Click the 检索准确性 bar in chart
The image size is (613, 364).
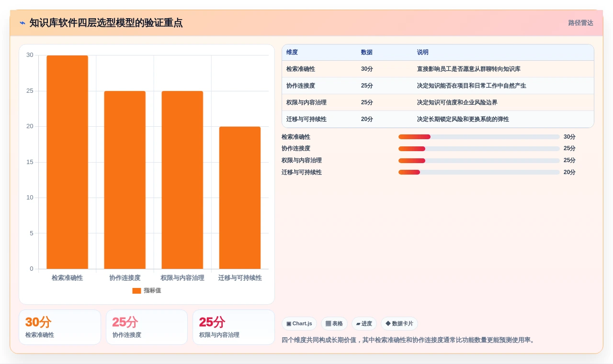pyautogui.click(x=67, y=162)
